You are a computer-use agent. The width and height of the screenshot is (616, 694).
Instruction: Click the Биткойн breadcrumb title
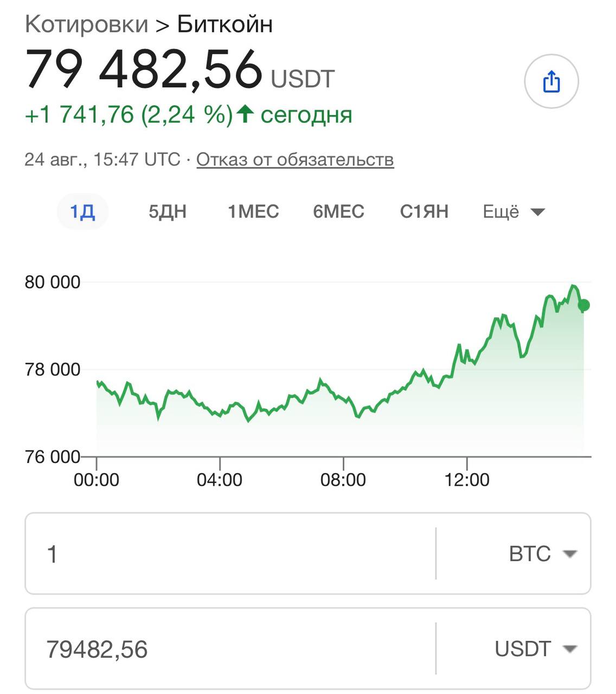[x=225, y=24]
